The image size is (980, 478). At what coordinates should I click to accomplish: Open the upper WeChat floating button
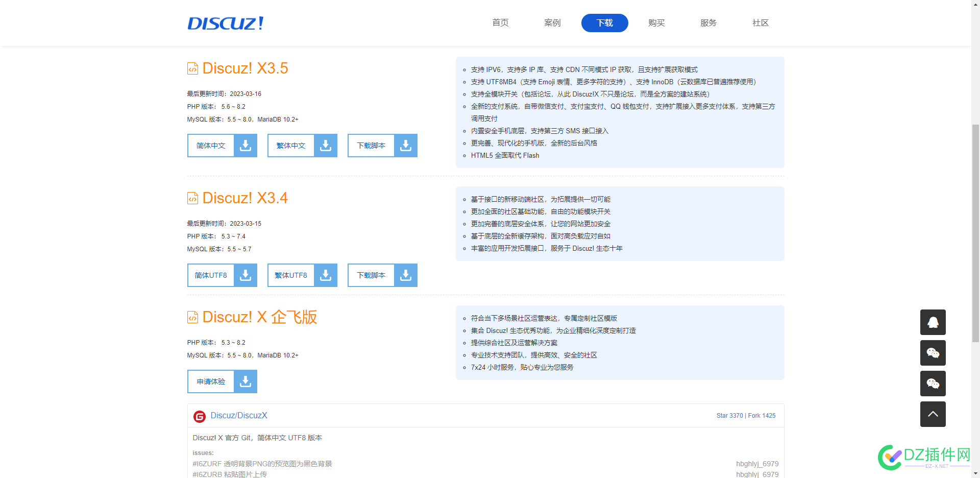click(x=933, y=353)
